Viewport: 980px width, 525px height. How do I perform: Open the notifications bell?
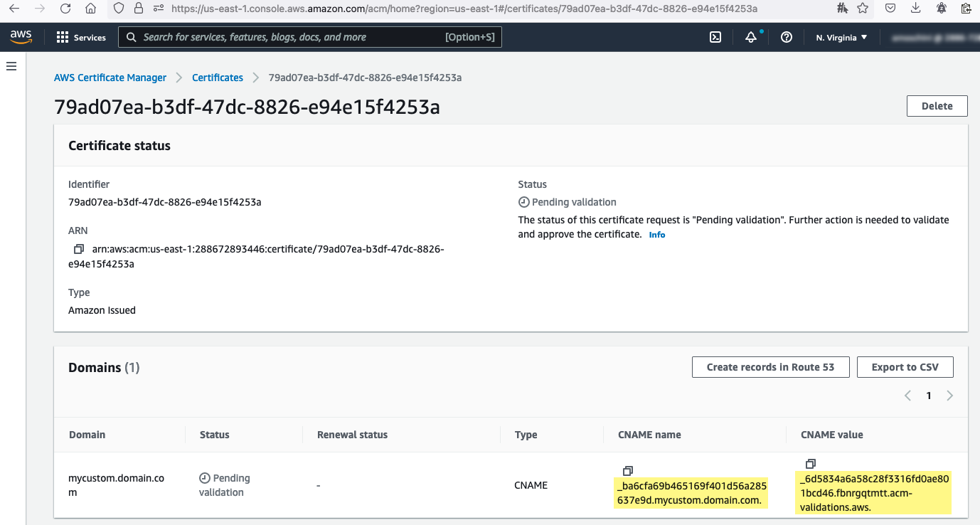coord(751,37)
